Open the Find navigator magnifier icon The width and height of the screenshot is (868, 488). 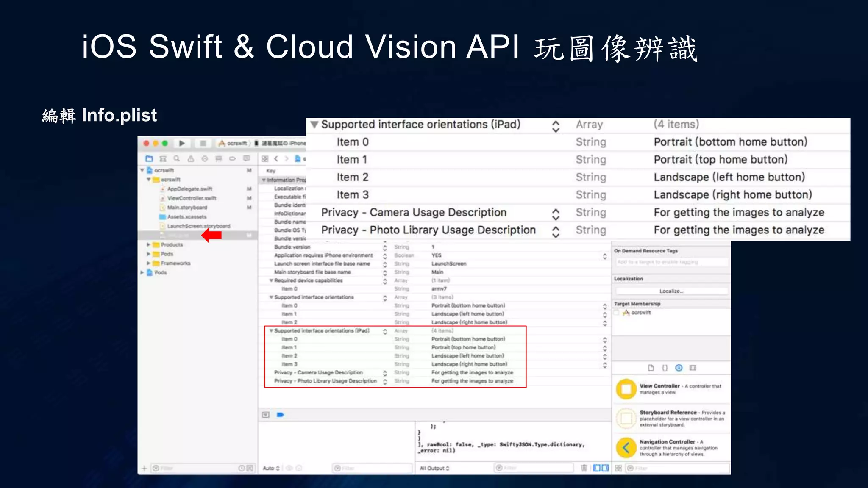point(177,158)
